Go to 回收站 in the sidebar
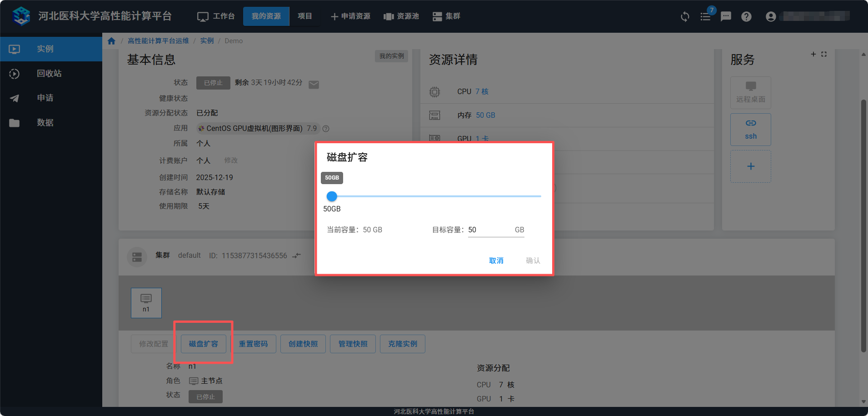The height and width of the screenshot is (416, 868). coord(49,74)
